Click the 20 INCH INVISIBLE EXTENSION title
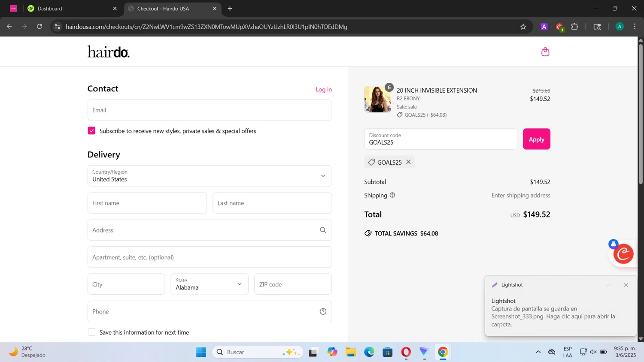 point(437,90)
